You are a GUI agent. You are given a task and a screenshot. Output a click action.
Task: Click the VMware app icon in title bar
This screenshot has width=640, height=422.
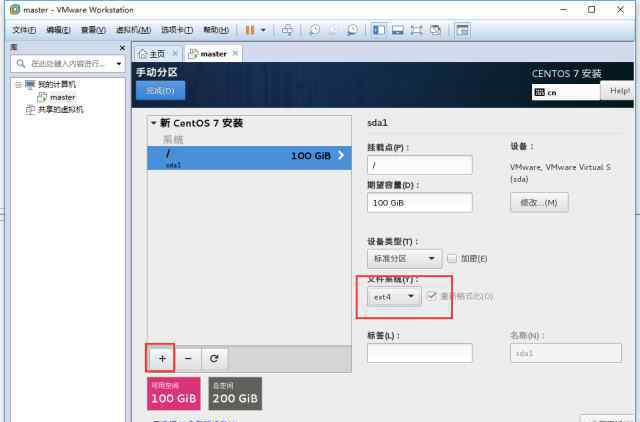15,9
